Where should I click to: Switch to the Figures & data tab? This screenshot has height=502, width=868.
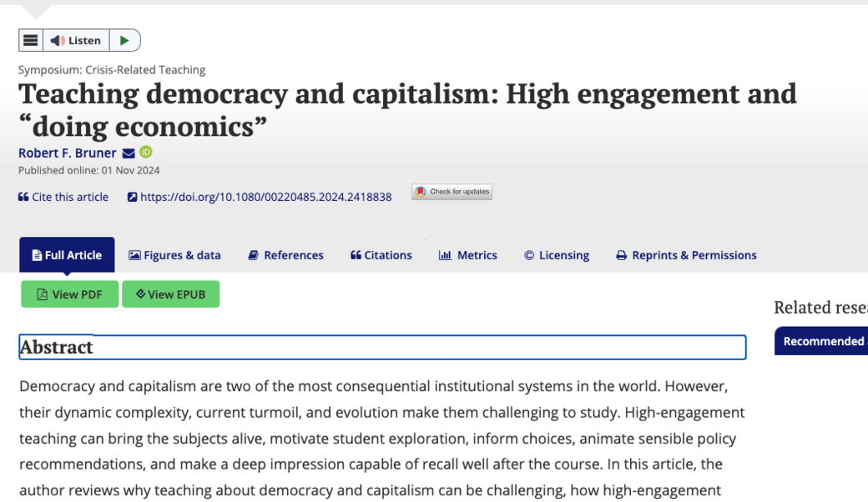point(174,255)
